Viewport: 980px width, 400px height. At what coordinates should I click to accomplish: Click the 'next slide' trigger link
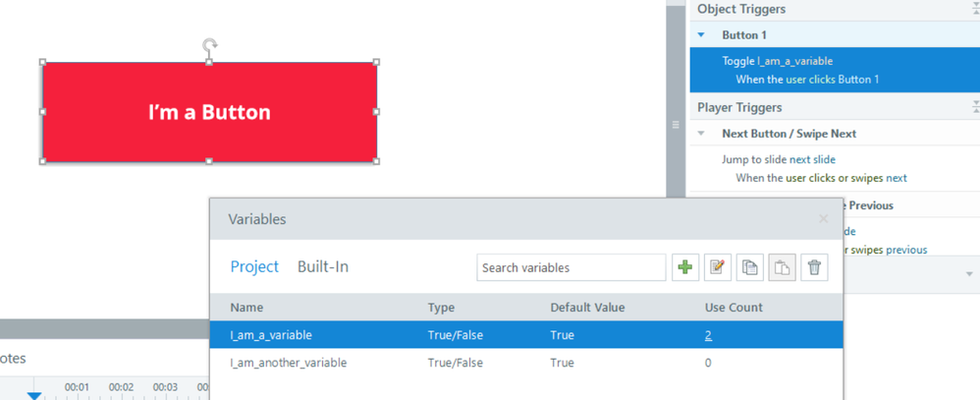click(812, 159)
